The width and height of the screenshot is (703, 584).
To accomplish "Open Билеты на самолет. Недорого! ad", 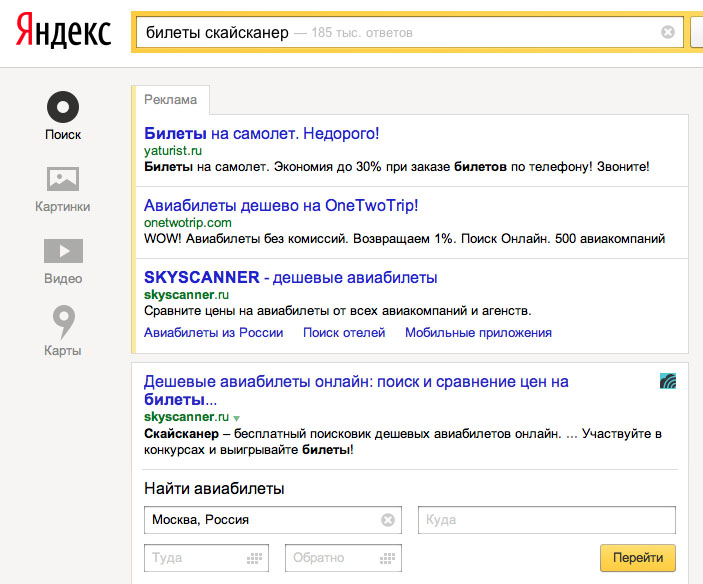I will (x=262, y=133).
